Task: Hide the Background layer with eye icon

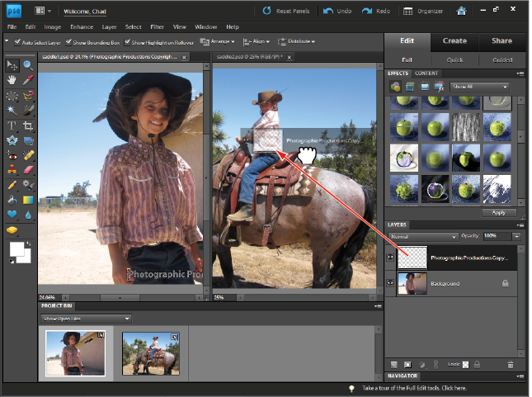Action: pos(389,283)
